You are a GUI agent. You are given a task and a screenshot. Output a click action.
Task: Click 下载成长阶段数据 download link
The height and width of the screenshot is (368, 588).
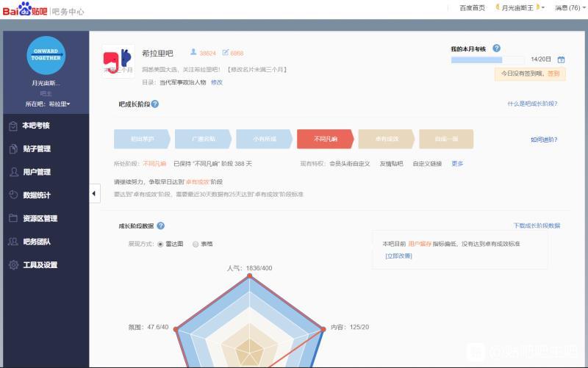click(x=537, y=226)
